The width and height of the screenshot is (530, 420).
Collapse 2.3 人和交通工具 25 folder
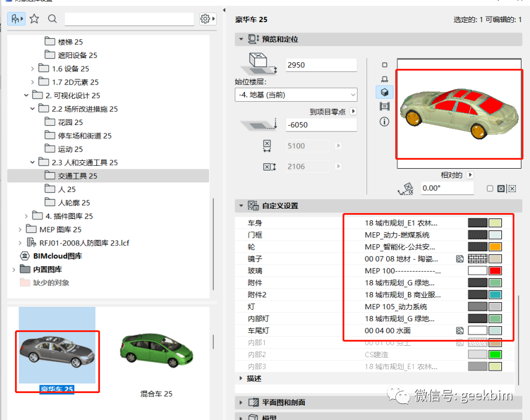(x=32, y=162)
